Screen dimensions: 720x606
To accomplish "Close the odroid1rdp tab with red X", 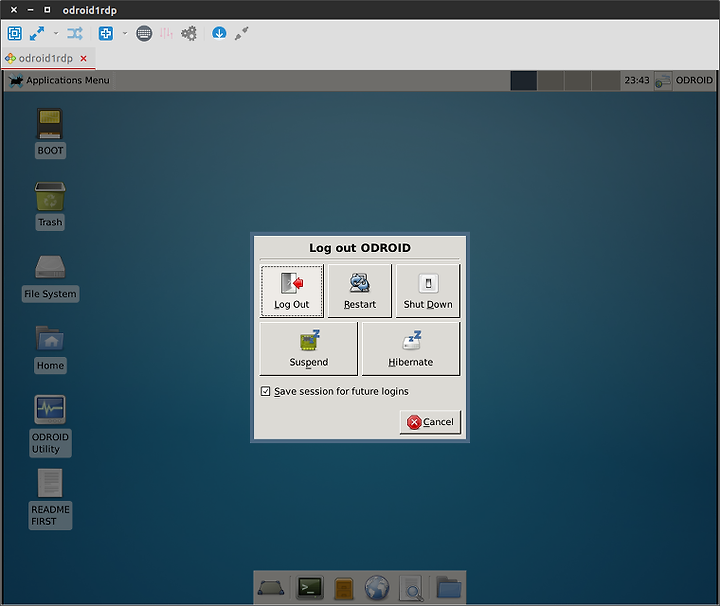I will click(x=84, y=59).
